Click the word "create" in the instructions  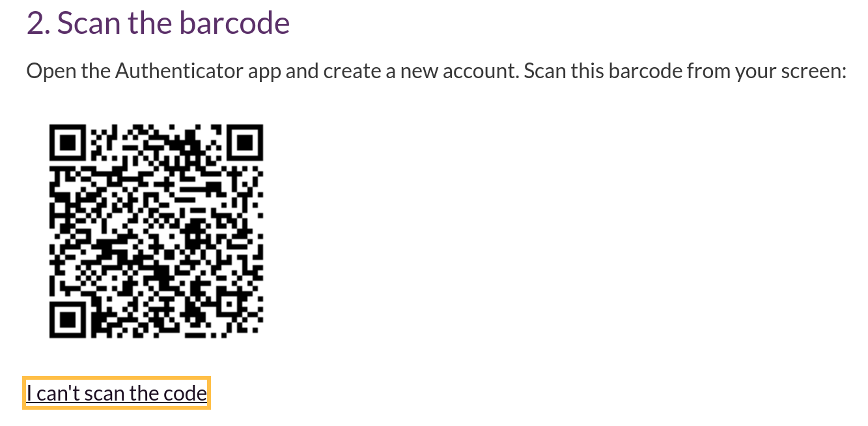click(x=352, y=71)
